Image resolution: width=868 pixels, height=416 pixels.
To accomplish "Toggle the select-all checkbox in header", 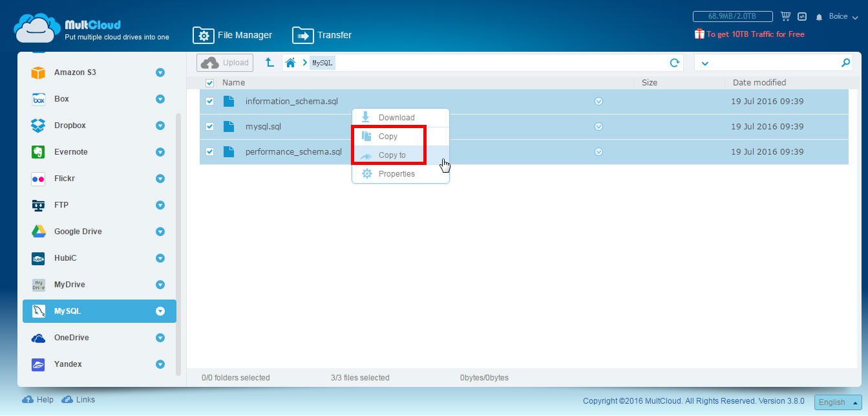I will click(x=209, y=83).
